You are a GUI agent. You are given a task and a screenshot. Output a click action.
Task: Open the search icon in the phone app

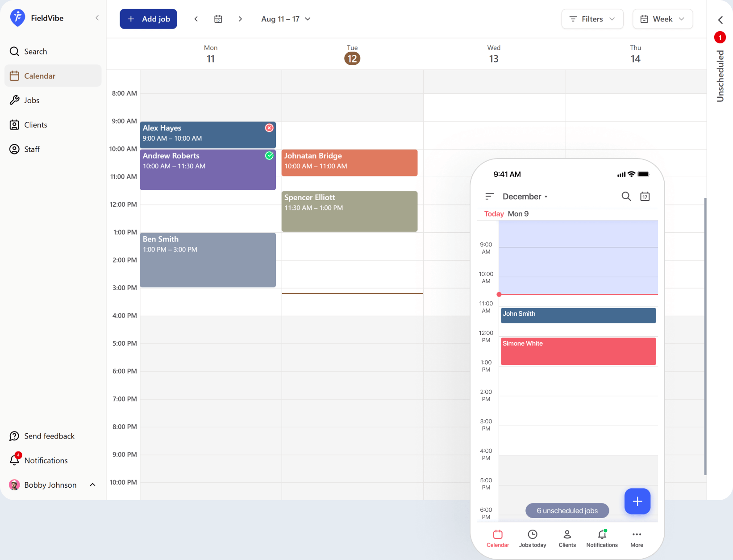(x=626, y=196)
